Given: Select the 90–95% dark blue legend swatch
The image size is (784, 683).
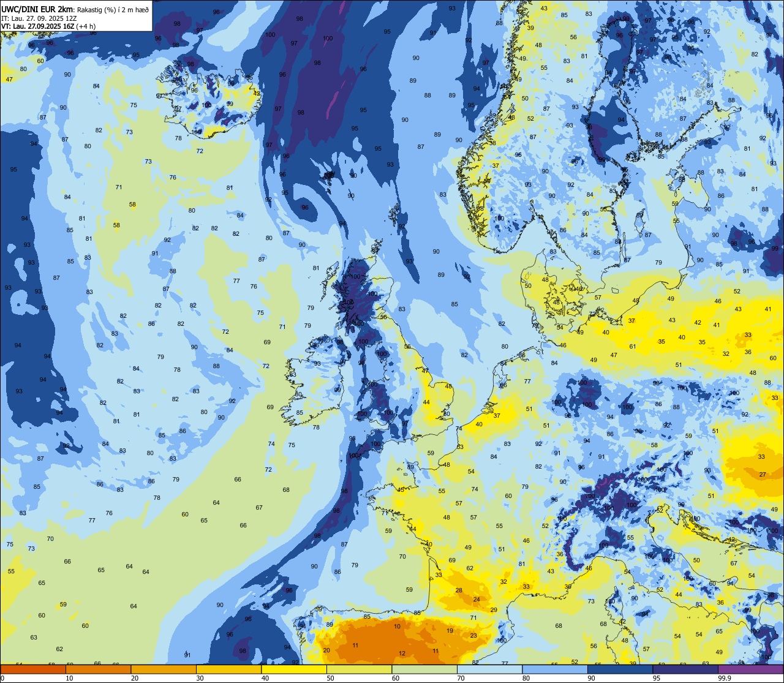Looking at the screenshot, I should [x=620, y=669].
